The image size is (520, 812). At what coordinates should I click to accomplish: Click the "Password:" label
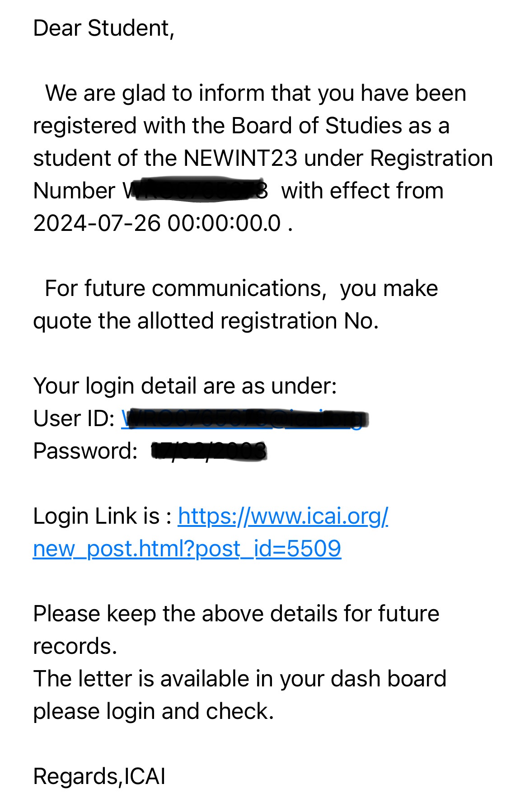point(85,451)
